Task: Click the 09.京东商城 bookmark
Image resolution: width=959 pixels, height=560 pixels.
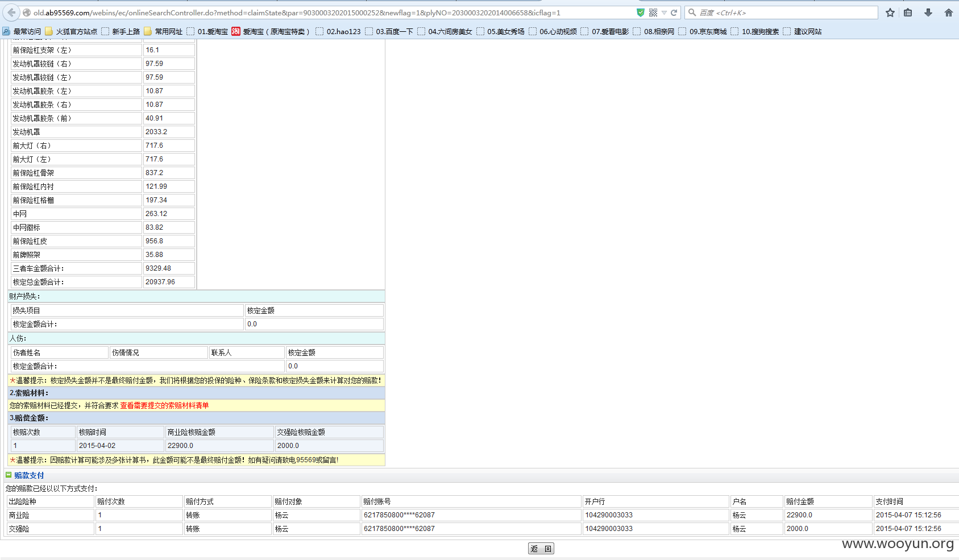Action: (703, 31)
